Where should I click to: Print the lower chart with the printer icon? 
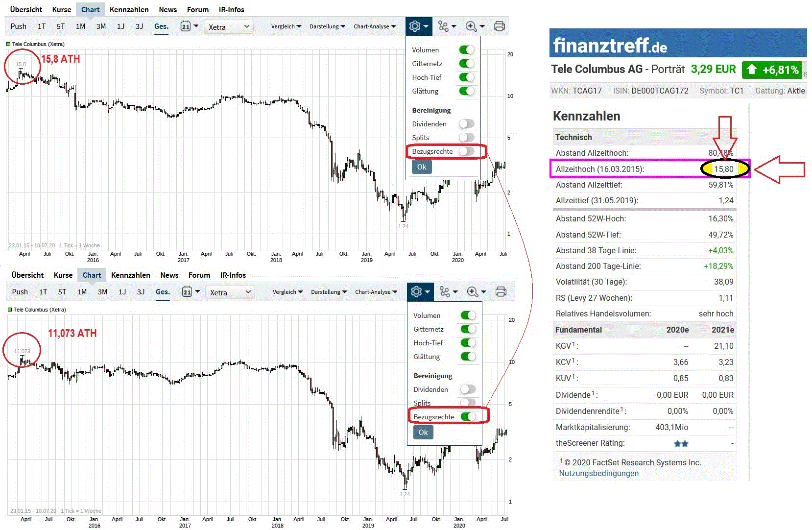501,292
